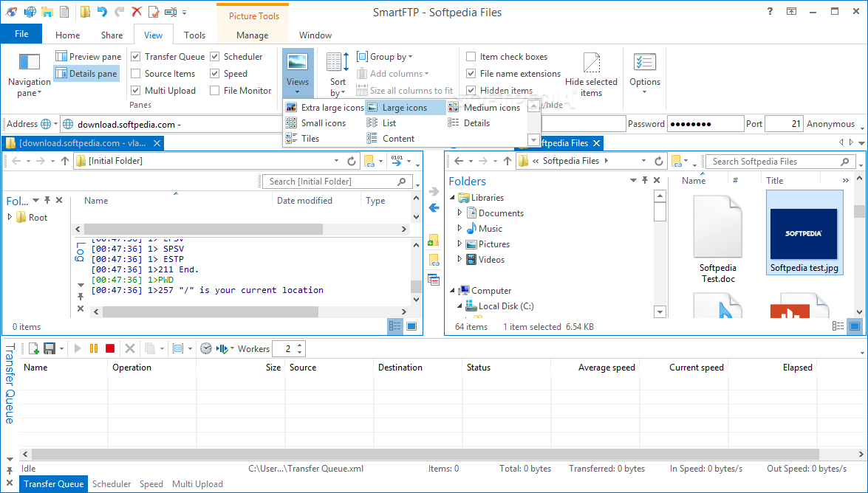Switch to the Share ribbon tab
This screenshot has height=493, width=868.
(112, 35)
